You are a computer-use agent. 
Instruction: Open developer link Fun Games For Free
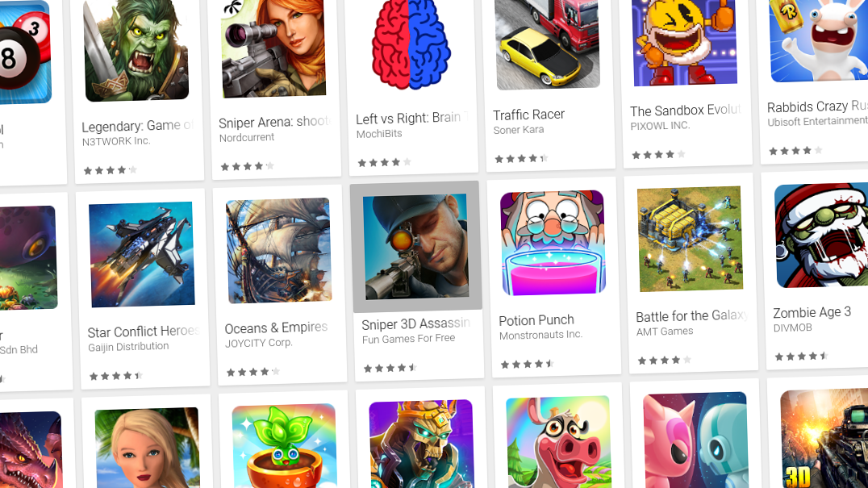[x=408, y=339]
